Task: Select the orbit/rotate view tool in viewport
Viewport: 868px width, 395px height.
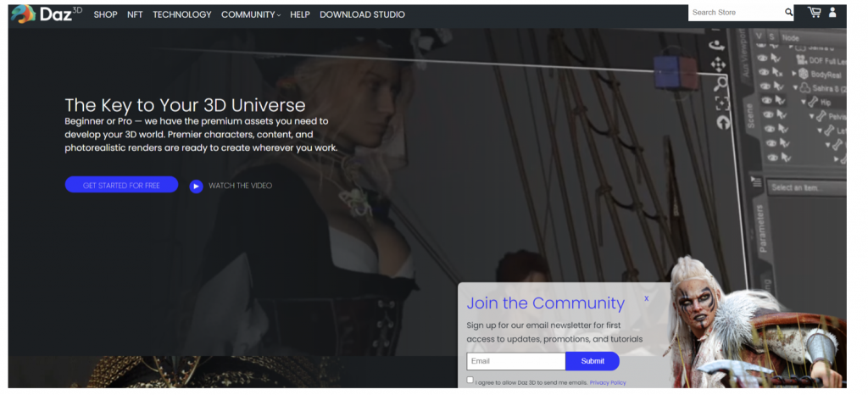Action: point(717,45)
